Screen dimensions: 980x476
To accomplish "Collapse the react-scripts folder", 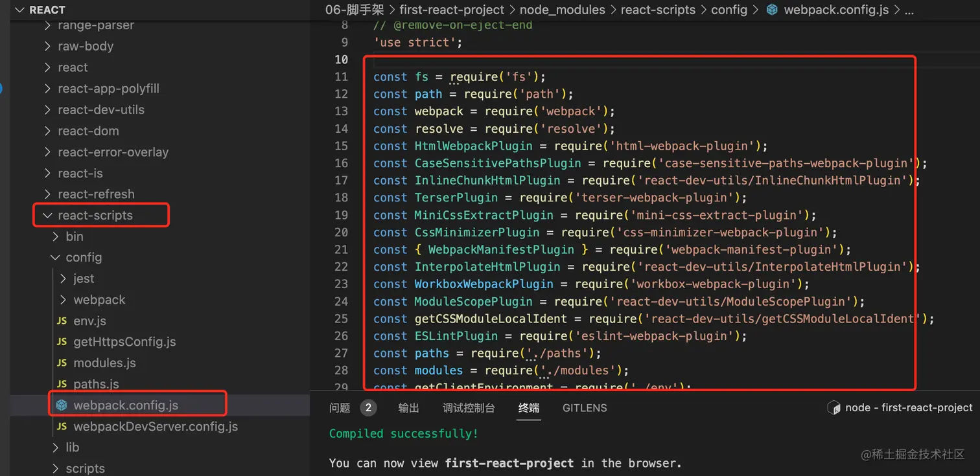I will pos(47,216).
